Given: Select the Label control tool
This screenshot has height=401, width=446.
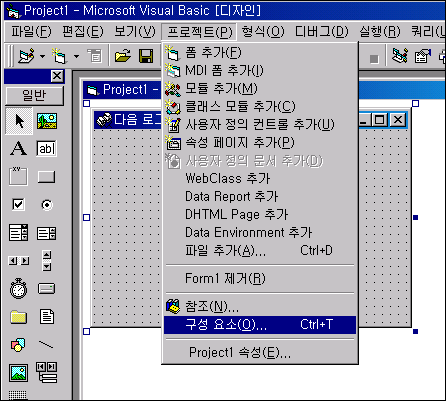Looking at the screenshot, I should pyautogui.click(x=18, y=149).
